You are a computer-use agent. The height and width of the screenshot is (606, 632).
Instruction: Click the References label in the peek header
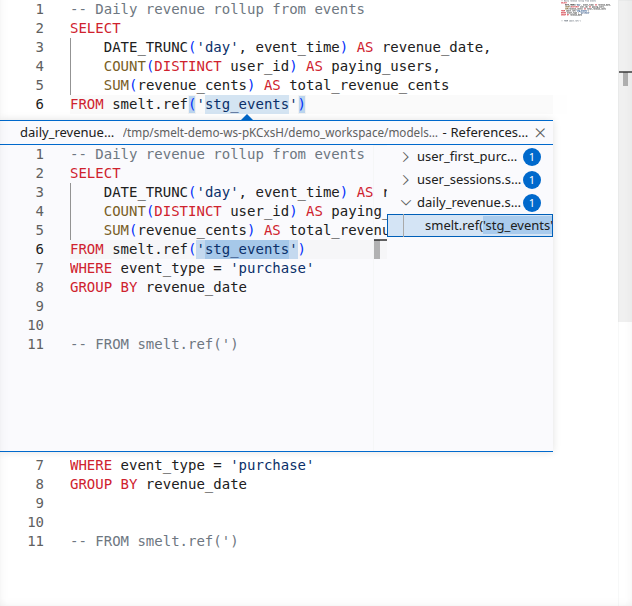(x=489, y=133)
